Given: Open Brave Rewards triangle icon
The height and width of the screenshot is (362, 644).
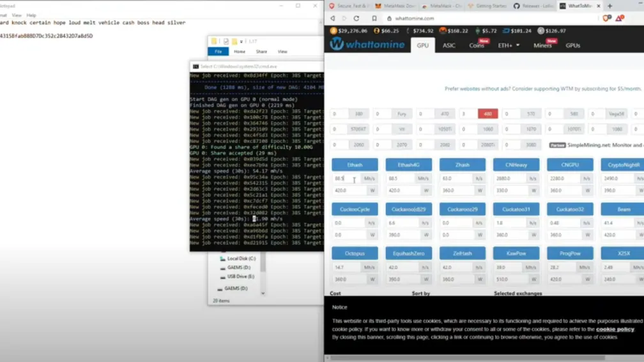Looking at the screenshot, I should click(620, 18).
